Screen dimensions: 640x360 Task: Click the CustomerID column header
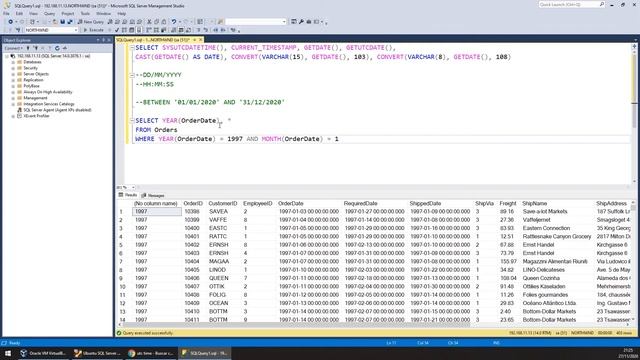click(x=222, y=203)
